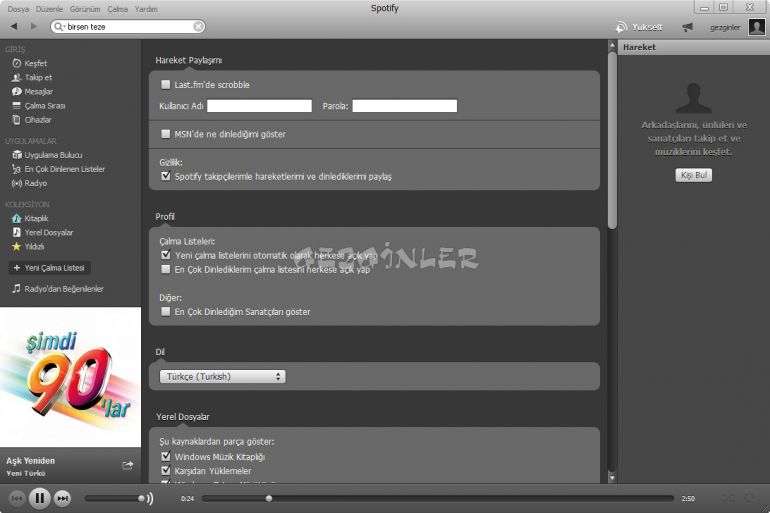Open the megaphone notifications icon
Image resolution: width=770 pixels, height=513 pixels.
pos(687,27)
